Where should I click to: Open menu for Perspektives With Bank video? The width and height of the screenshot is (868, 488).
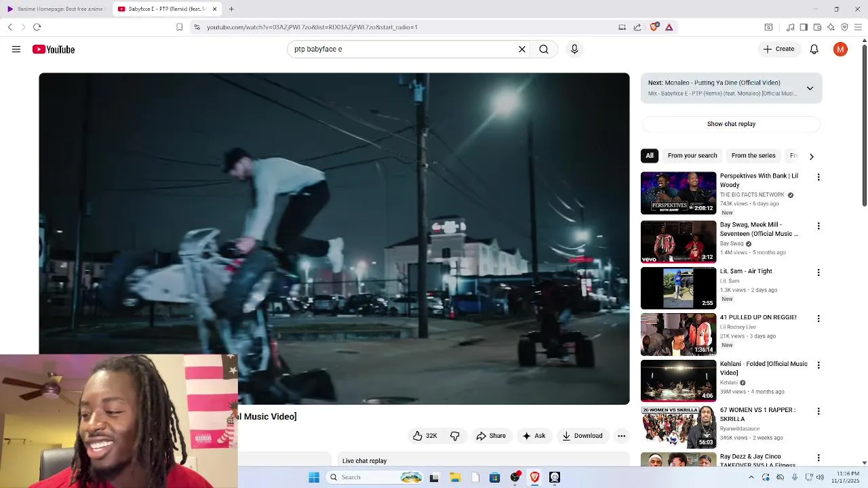click(x=818, y=177)
